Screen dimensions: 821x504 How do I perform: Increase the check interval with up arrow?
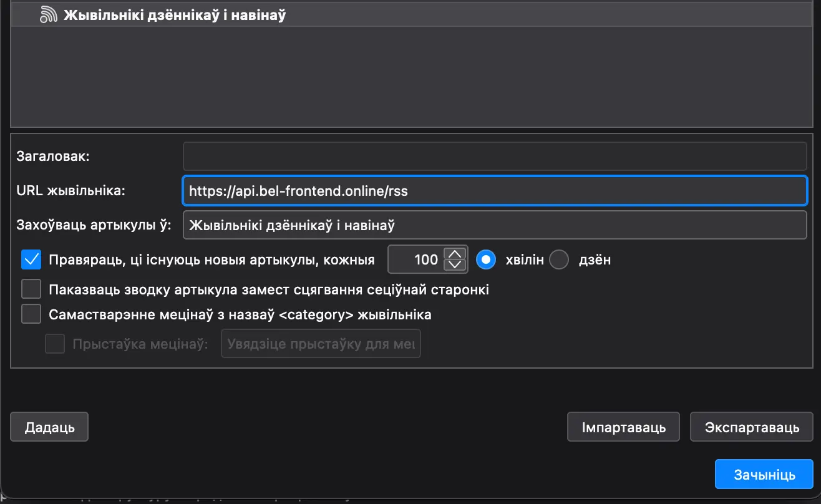click(455, 253)
